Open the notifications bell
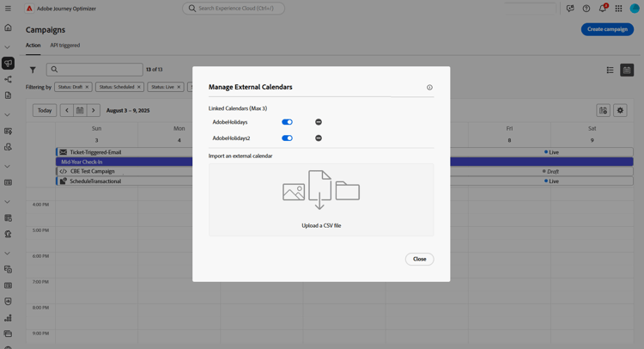644x349 pixels. point(603,9)
